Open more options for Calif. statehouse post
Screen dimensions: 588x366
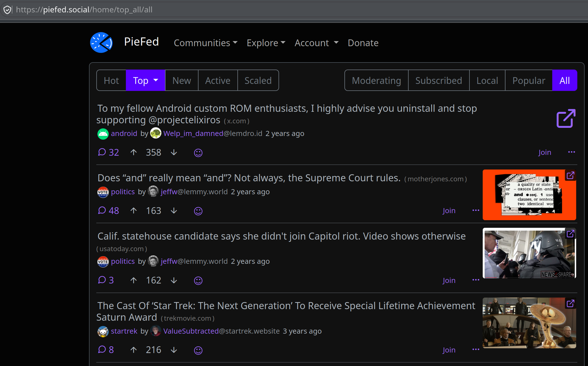point(476,280)
